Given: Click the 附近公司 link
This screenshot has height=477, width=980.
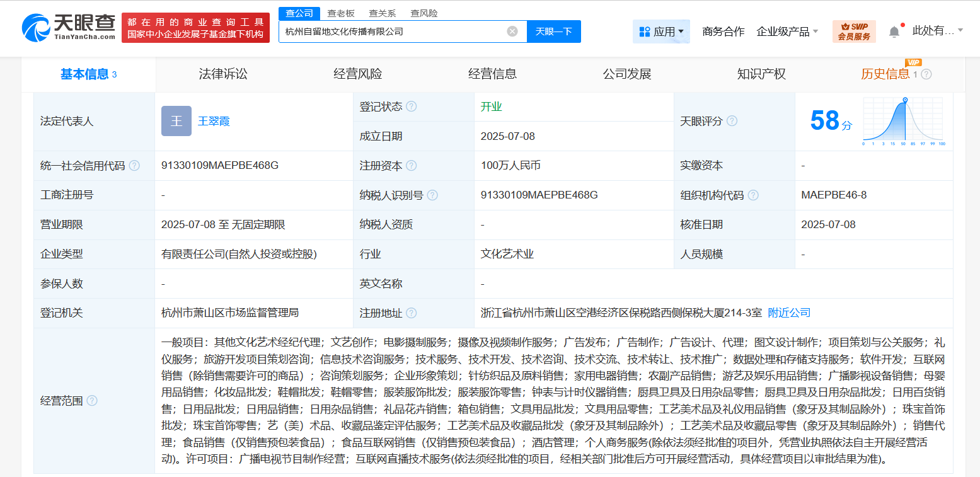Looking at the screenshot, I should pyautogui.click(x=789, y=313).
